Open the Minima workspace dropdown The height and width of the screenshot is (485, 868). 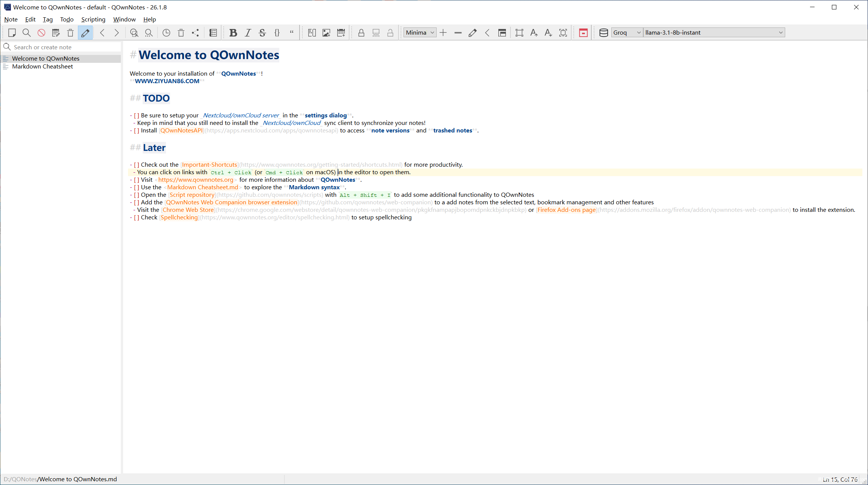(x=420, y=33)
